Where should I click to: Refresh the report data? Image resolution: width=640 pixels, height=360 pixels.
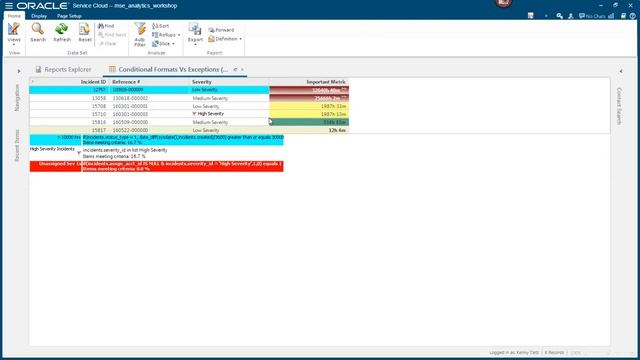[x=62, y=32]
